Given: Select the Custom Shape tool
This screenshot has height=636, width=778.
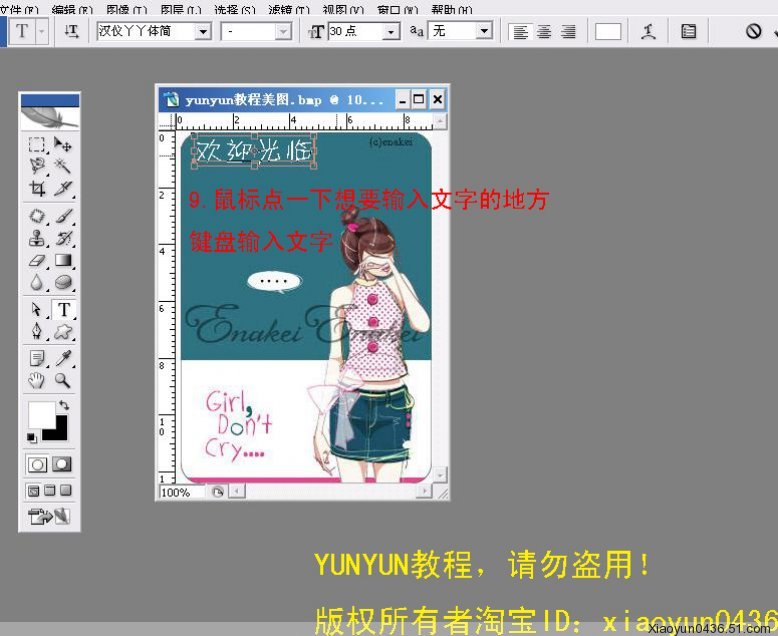Looking at the screenshot, I should [x=63, y=331].
